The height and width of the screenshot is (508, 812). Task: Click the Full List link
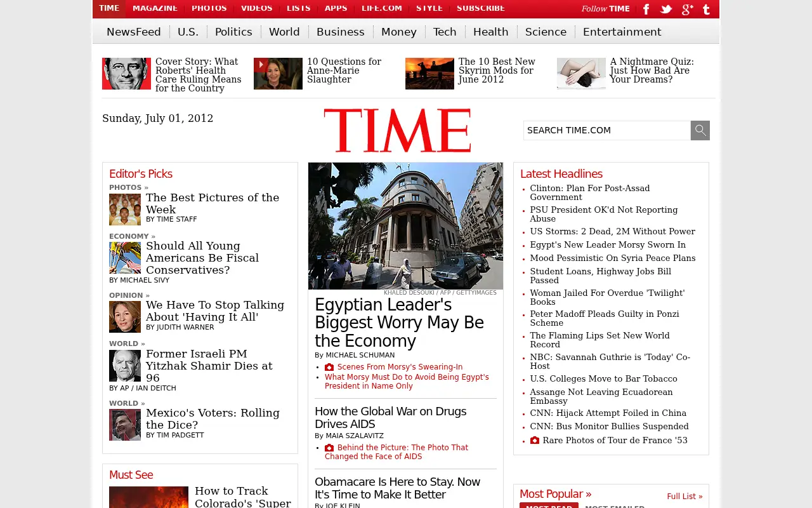pyautogui.click(x=684, y=497)
